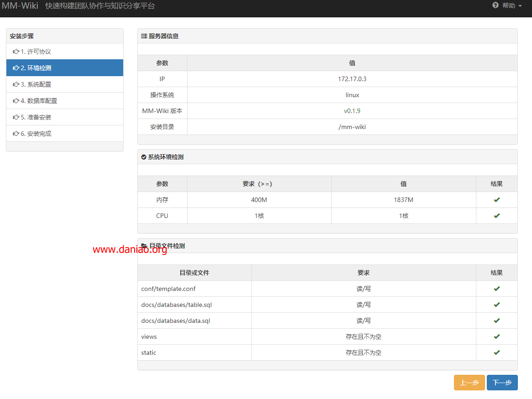This screenshot has width=532, height=399.
Task: Click the docs/databases/data.sql file name
Action: pyautogui.click(x=176, y=321)
